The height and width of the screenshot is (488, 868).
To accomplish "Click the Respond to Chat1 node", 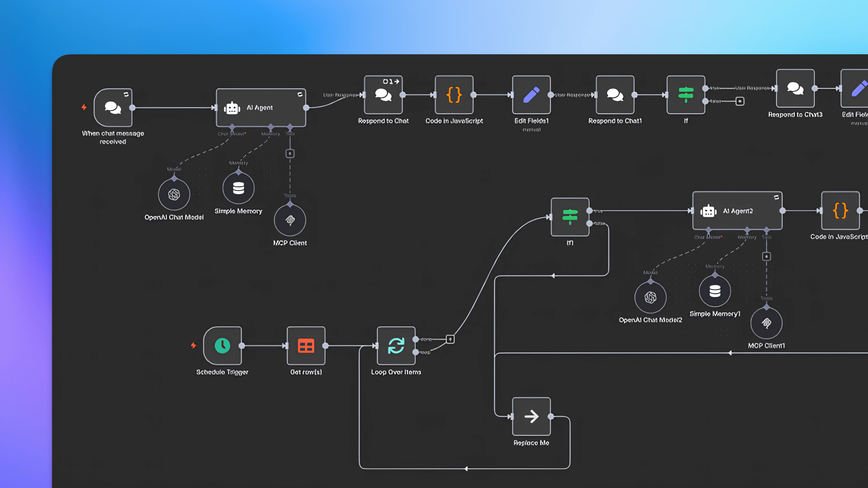I will pos(615,95).
